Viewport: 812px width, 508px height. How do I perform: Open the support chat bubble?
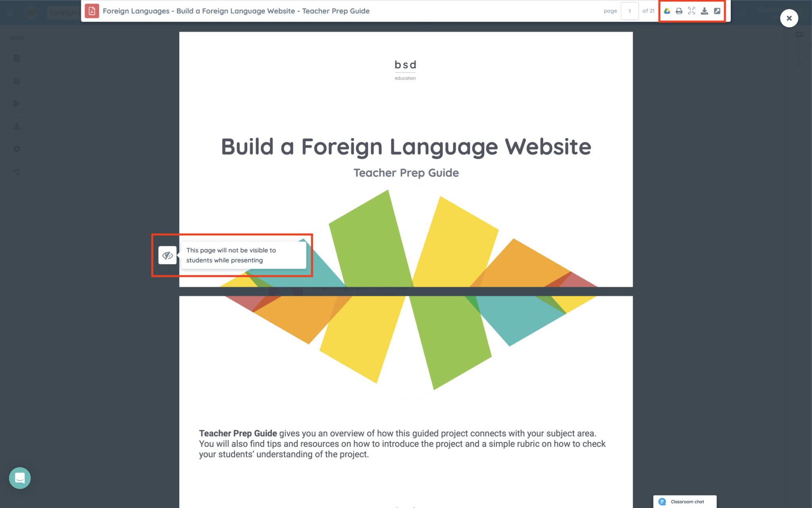click(x=20, y=478)
